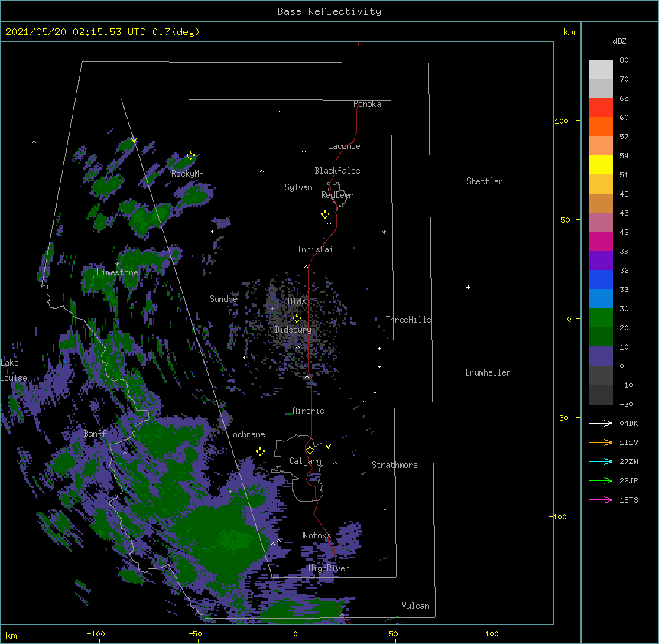
Task: Pick the orange 60-57 dBZ swatch
Action: coord(601,126)
